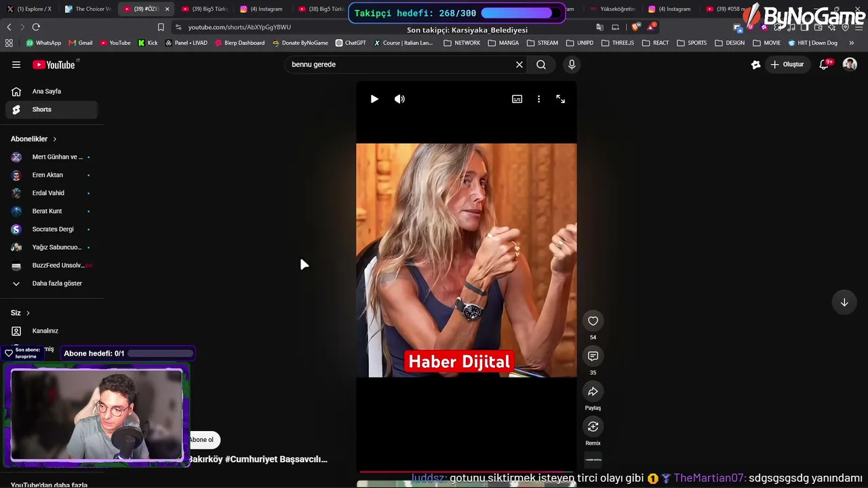The width and height of the screenshot is (868, 488).
Task: Show hidden bookmarks with the overflow chevron
Action: pyautogui.click(x=852, y=43)
